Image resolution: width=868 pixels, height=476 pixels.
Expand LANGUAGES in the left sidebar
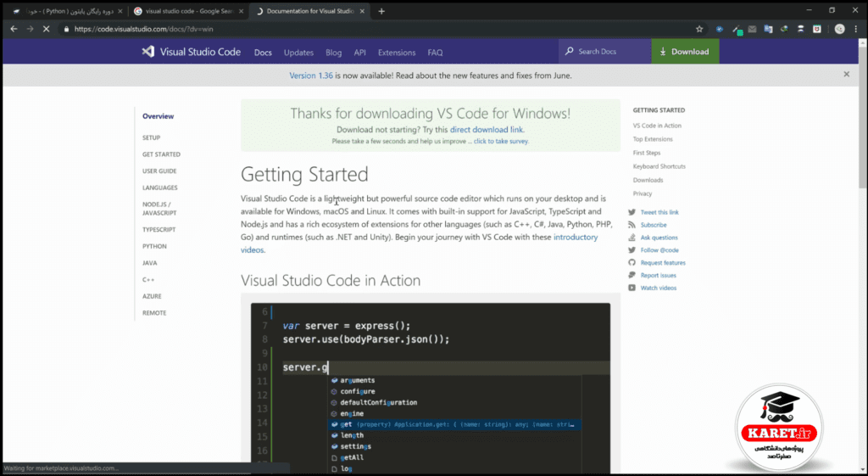coord(160,188)
